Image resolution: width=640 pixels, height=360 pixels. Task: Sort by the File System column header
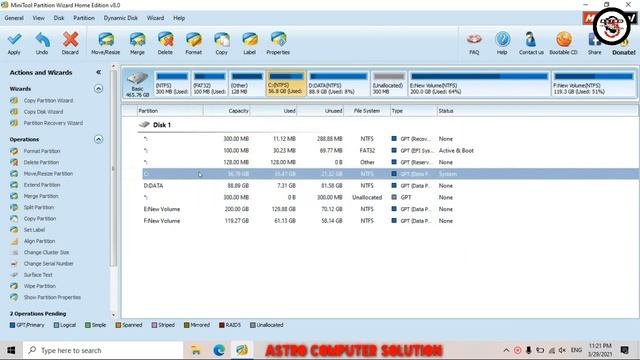click(367, 111)
